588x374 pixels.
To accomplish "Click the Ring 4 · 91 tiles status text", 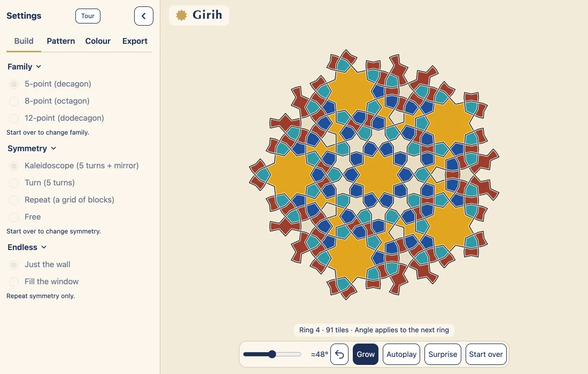I will (x=374, y=330).
